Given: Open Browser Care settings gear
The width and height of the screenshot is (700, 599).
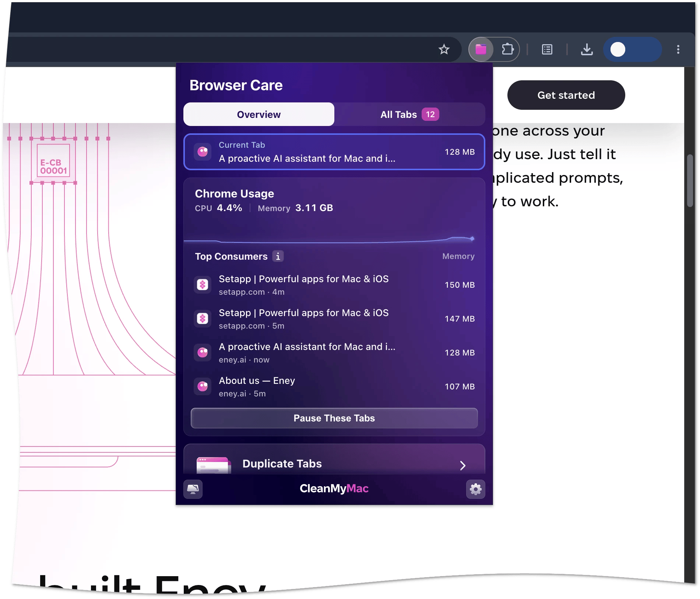Looking at the screenshot, I should pyautogui.click(x=476, y=489).
